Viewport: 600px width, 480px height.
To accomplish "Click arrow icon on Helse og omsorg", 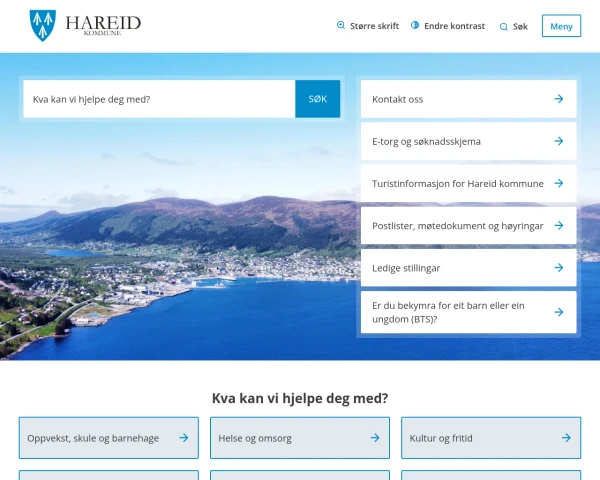I will coord(375,438).
